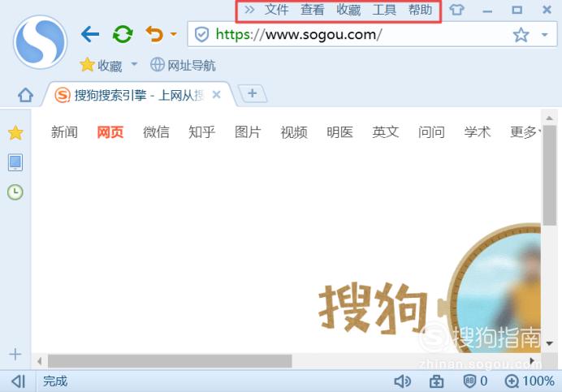Toggle sound with speaker icon in status bar
Image resolution: width=562 pixels, height=392 pixels.
pos(403,381)
